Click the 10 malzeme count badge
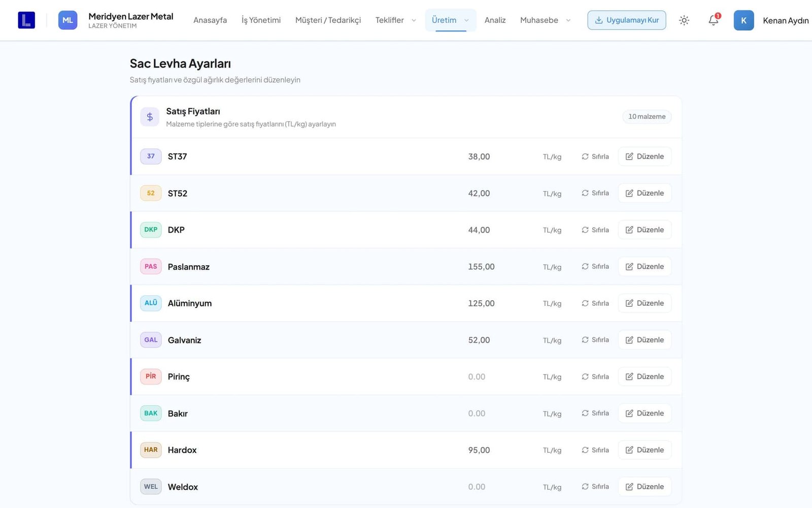The height and width of the screenshot is (508, 812). pos(647,117)
